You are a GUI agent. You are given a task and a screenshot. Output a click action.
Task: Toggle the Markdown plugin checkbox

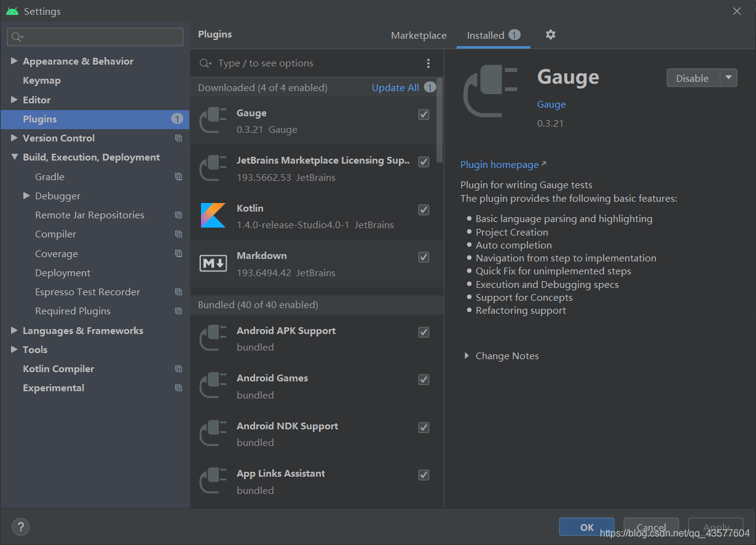pyautogui.click(x=423, y=257)
